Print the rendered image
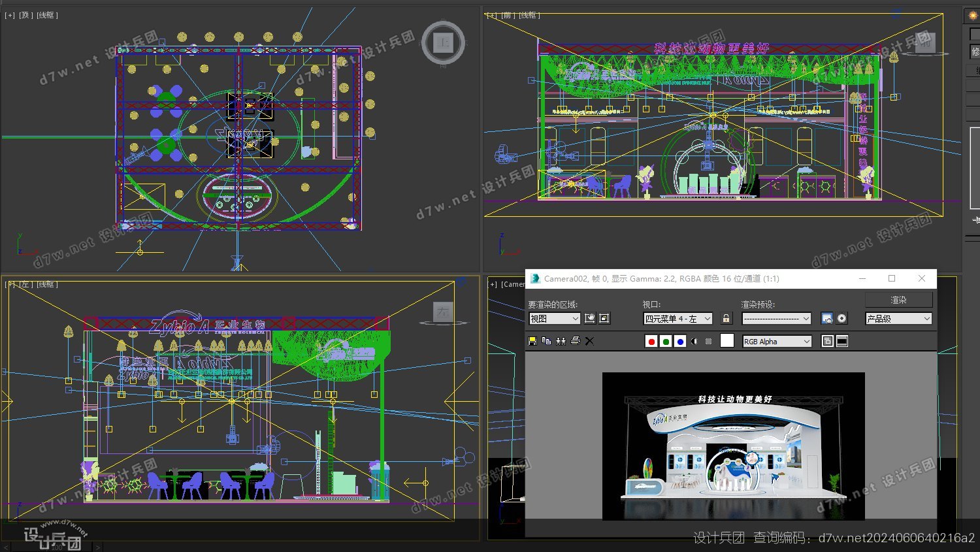This screenshot has width=980, height=552. pyautogui.click(x=575, y=341)
